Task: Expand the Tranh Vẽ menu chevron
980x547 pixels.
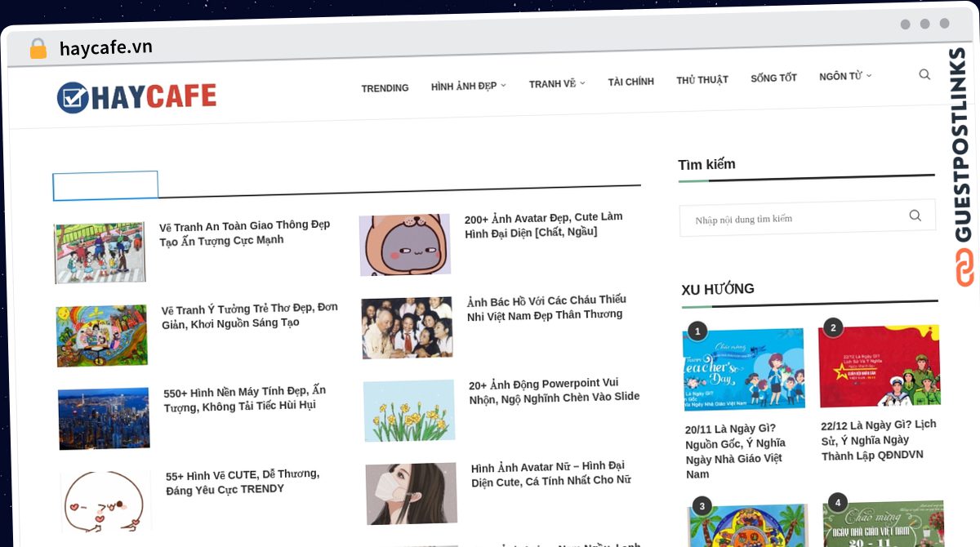Action: [x=582, y=83]
